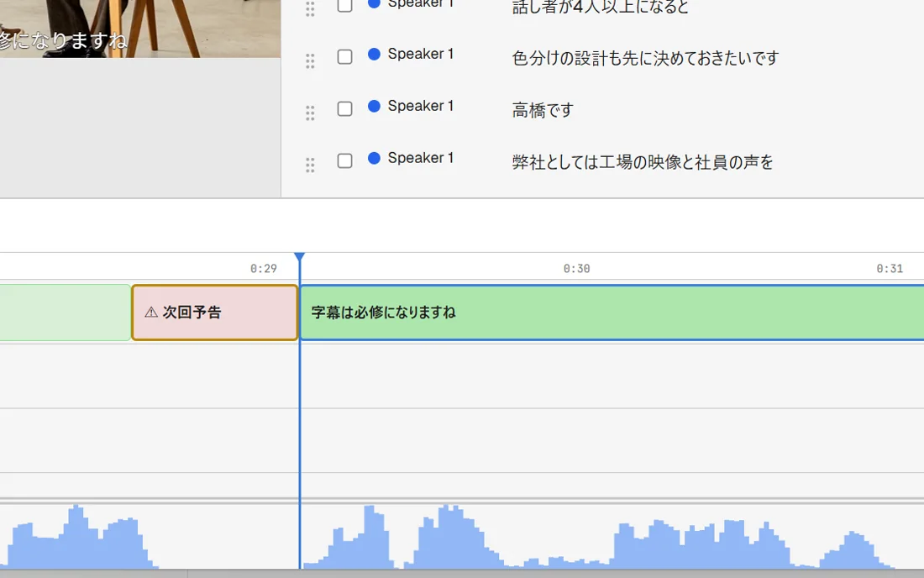Image resolution: width=924 pixels, height=578 pixels.
Task: Jump to 0:31 on the timeline ruler
Action: click(890, 269)
